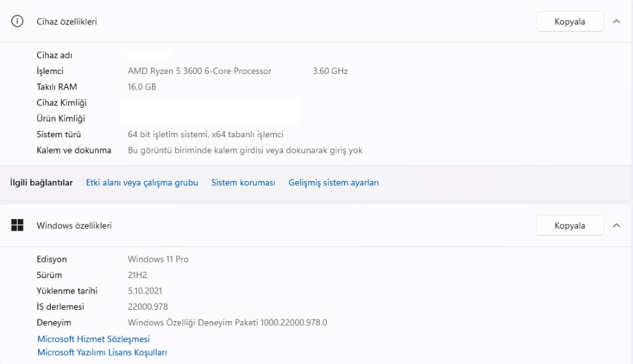Select the pen and touch description text
This screenshot has height=364, width=633.
(245, 150)
